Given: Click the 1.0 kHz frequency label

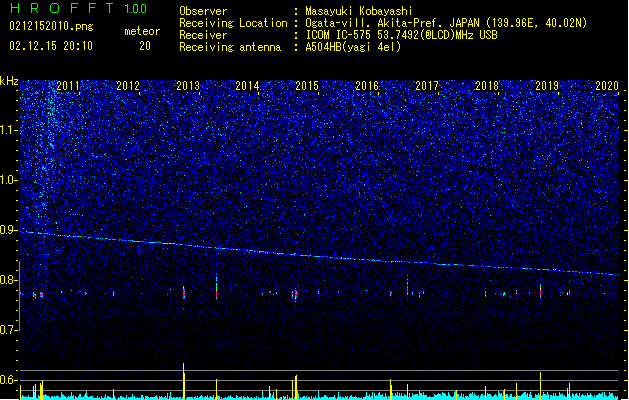Looking at the screenshot, I should tap(9, 180).
